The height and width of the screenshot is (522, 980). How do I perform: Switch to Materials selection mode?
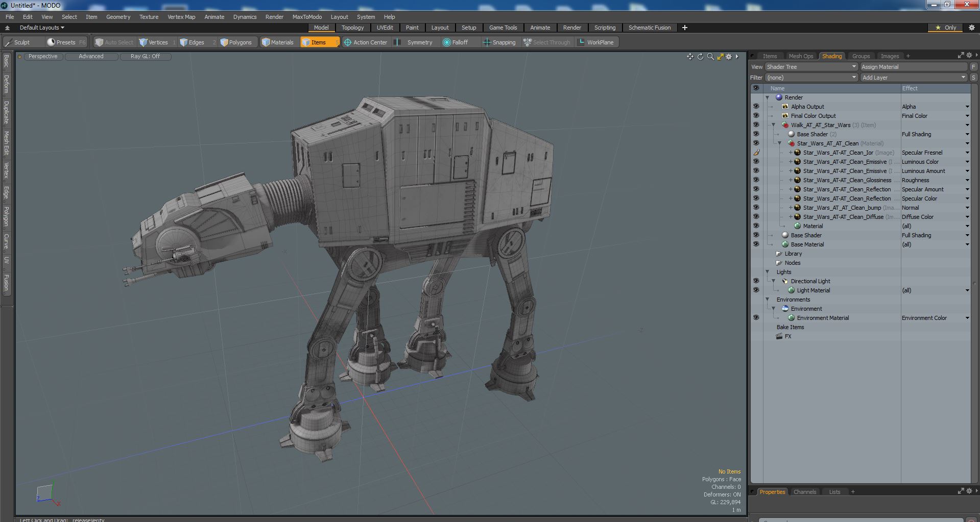pyautogui.click(x=278, y=42)
